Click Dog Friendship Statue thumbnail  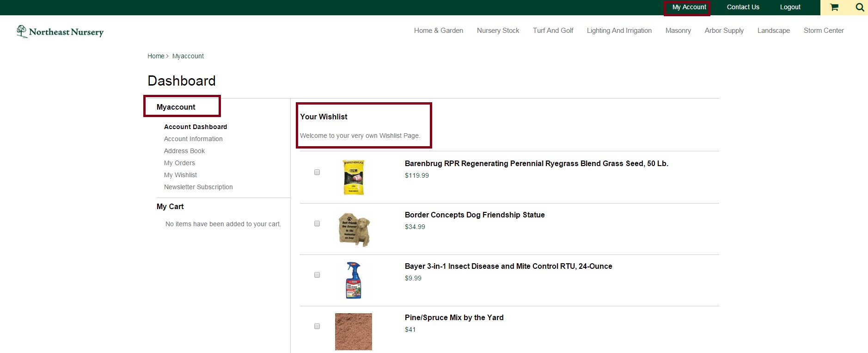[354, 229]
